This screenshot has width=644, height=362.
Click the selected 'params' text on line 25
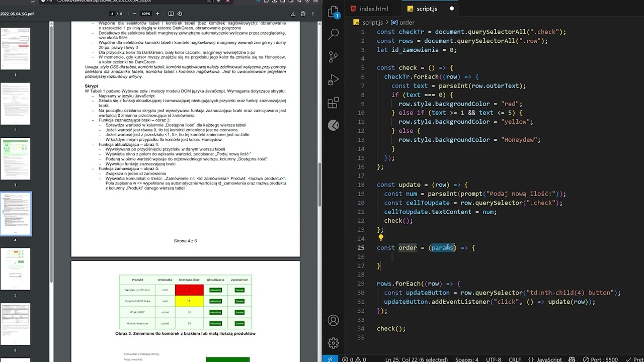(x=442, y=247)
